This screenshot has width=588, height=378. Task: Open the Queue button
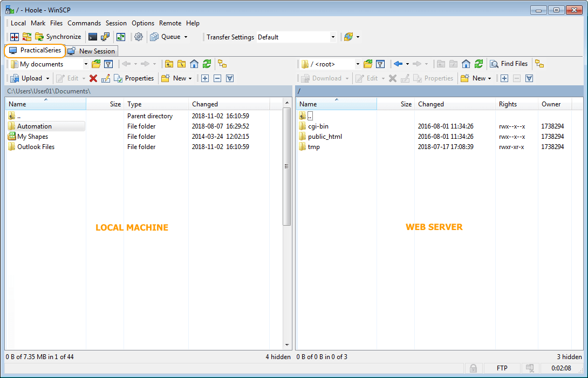pyautogui.click(x=166, y=37)
